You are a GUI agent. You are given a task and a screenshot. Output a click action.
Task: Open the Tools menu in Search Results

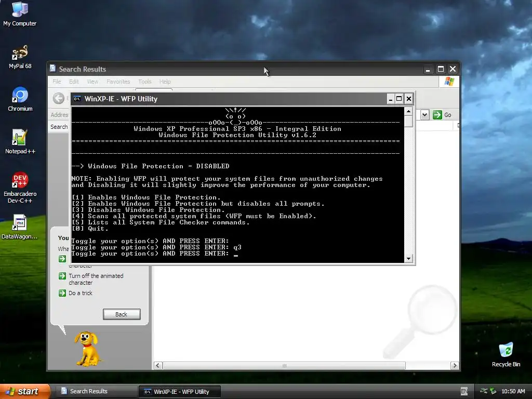[x=144, y=82]
